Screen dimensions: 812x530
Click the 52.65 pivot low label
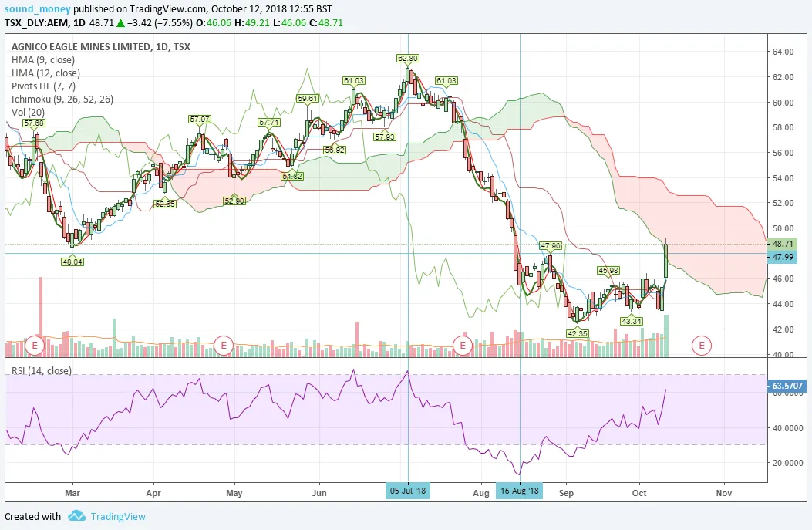tap(165, 204)
